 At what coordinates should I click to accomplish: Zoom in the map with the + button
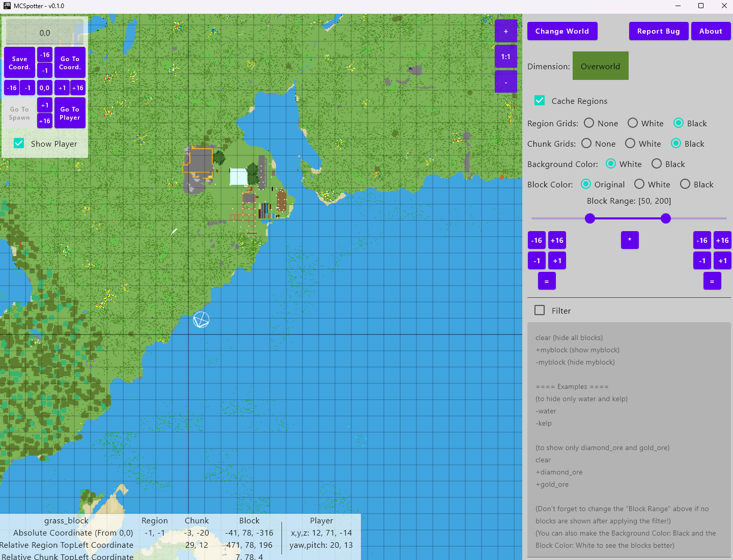tap(506, 31)
